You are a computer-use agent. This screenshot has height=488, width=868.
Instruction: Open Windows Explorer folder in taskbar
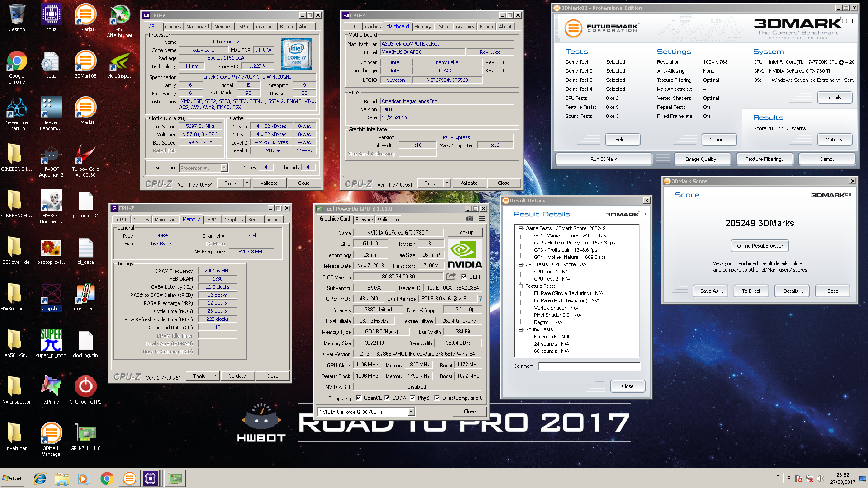pyautogui.click(x=62, y=479)
